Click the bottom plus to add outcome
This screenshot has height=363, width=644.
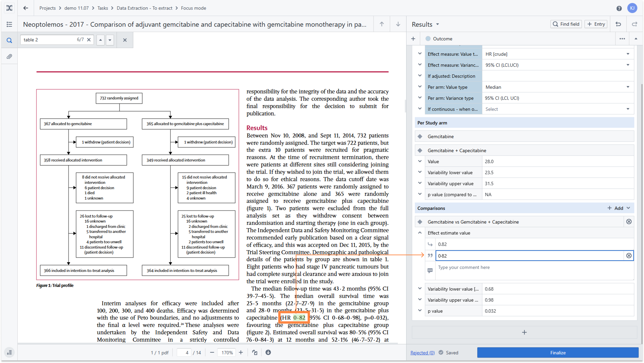[x=524, y=332]
